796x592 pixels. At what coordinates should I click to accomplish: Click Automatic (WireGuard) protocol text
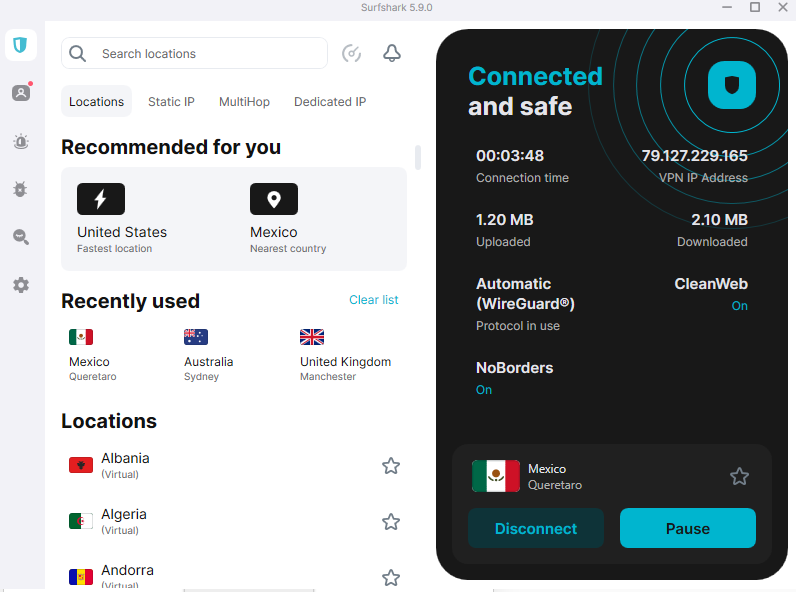(525, 293)
